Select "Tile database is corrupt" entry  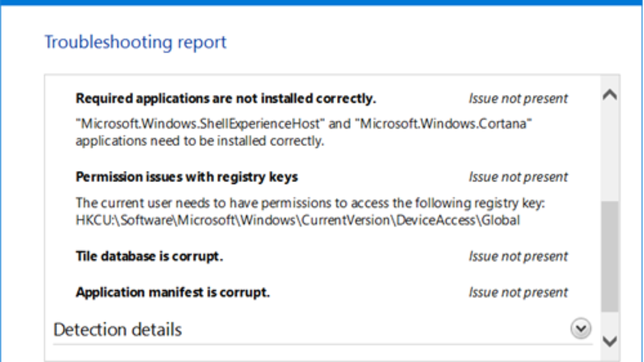click(149, 256)
